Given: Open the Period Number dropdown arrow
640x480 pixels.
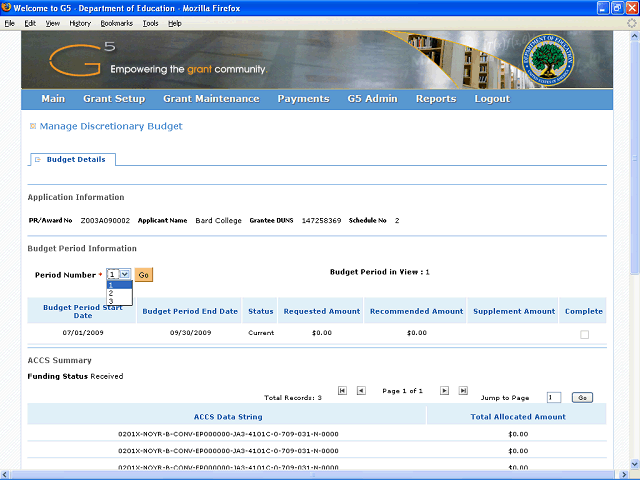Looking at the screenshot, I should pyautogui.click(x=126, y=274).
